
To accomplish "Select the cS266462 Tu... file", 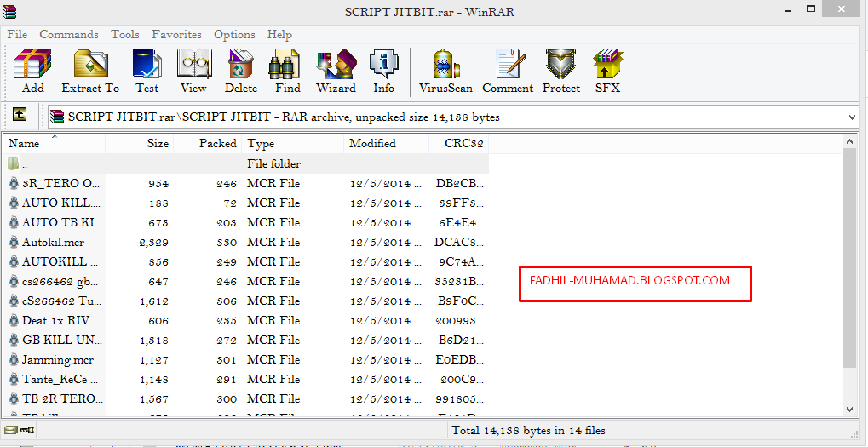I will (x=246, y=301).
